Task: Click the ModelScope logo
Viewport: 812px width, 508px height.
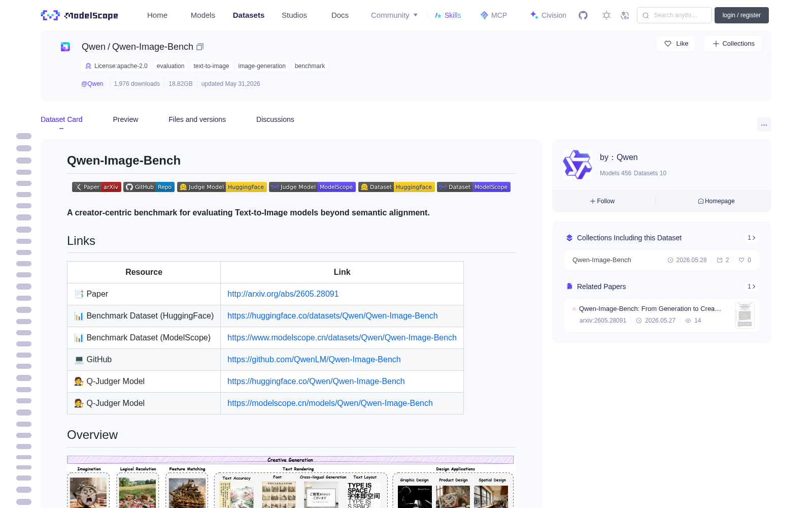Action: click(79, 15)
